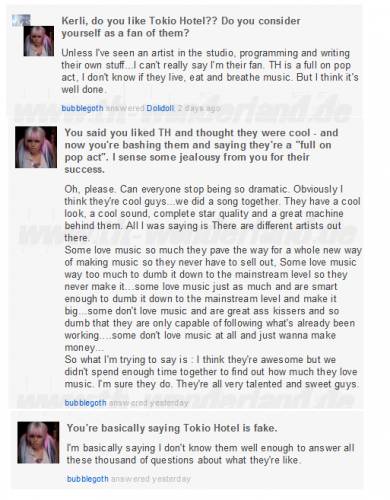Click 'answered yesterday' under the last answer
The height and width of the screenshot is (500, 390).
151,479
